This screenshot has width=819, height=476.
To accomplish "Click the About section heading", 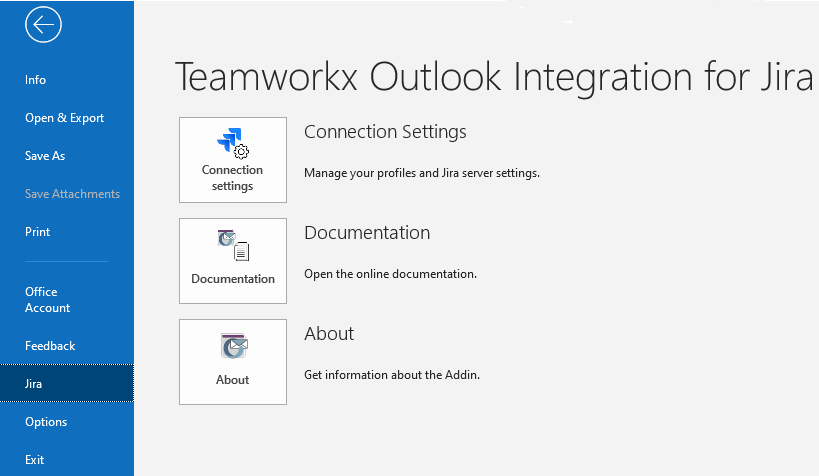I will pos(329,334).
